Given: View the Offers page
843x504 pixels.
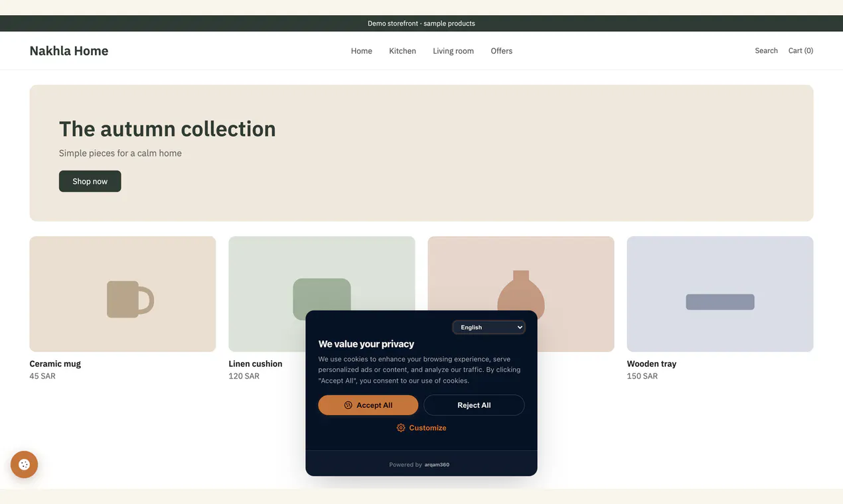Looking at the screenshot, I should pyautogui.click(x=502, y=51).
